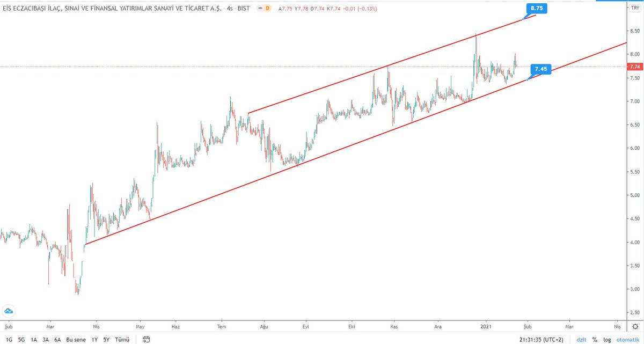Image resolution: width=644 pixels, height=344 pixels.
Task: Click the TradingView cloud logo icon
Action: click(x=9, y=311)
